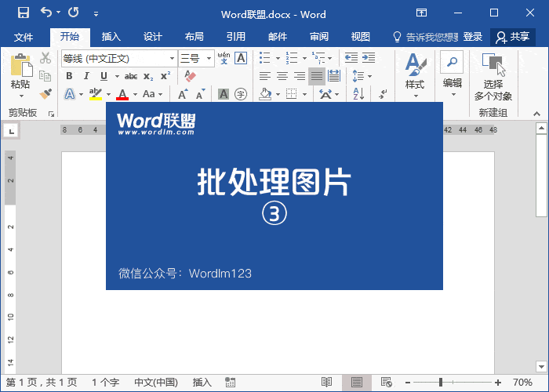549x392 pixels.
Task: Align paragraph text left
Action: (265, 76)
